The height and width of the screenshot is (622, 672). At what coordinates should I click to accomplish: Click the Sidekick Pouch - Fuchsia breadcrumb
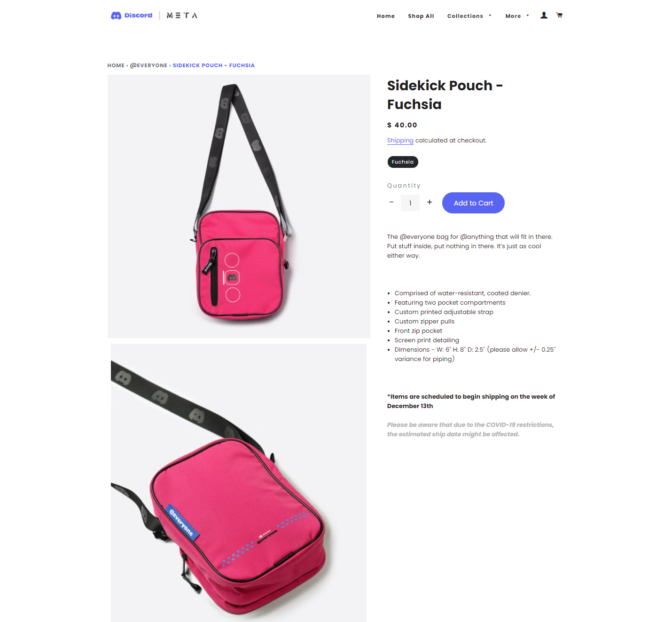click(x=214, y=65)
